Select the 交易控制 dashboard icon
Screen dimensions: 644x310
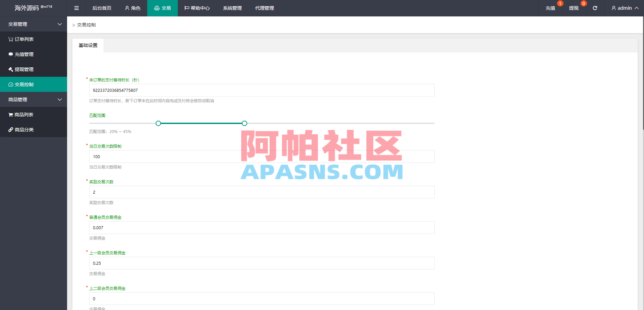tap(10, 84)
